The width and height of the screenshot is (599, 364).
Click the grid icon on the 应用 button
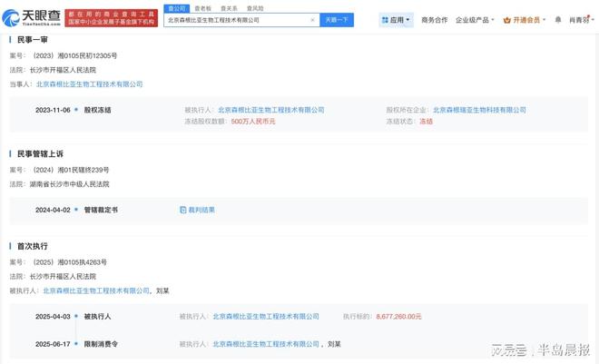(385, 20)
